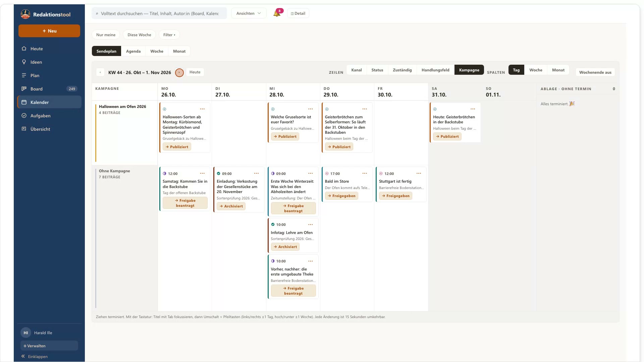Open the Ansichten dropdown
Screen dimensions: 644x362
click(249, 13)
